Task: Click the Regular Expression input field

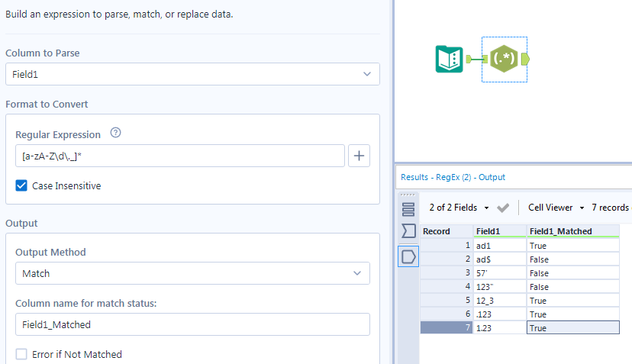Action: click(x=180, y=156)
